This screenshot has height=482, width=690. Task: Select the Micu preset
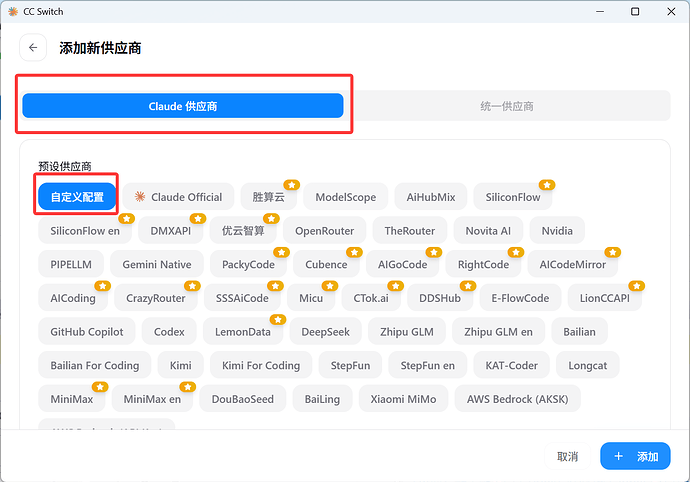click(x=311, y=298)
